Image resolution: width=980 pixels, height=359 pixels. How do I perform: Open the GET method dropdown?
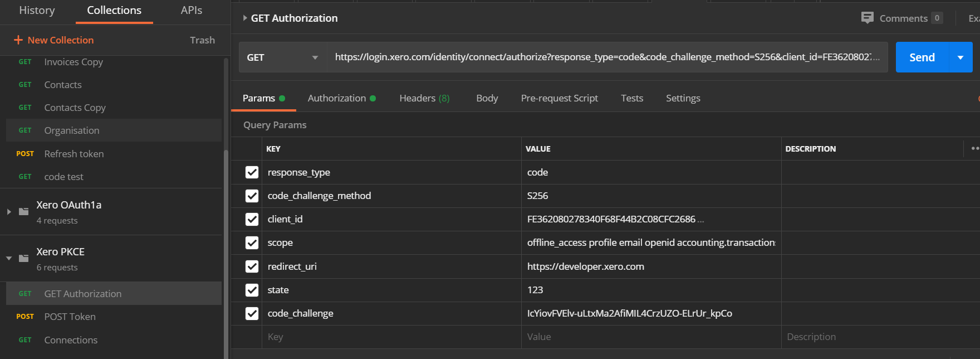tap(283, 57)
